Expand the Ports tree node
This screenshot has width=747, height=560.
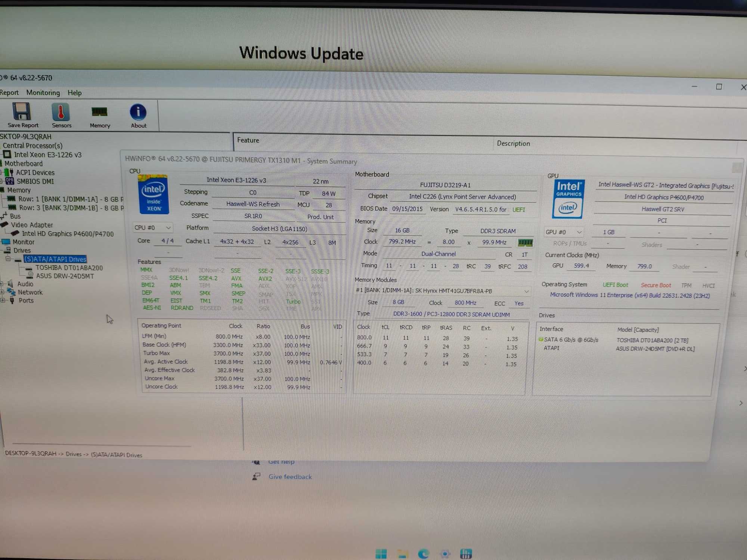pos(2,301)
